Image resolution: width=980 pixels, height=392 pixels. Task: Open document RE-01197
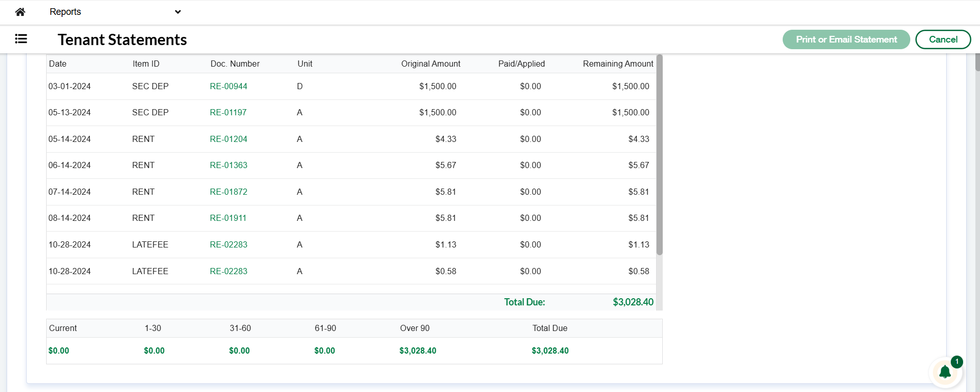(x=228, y=112)
